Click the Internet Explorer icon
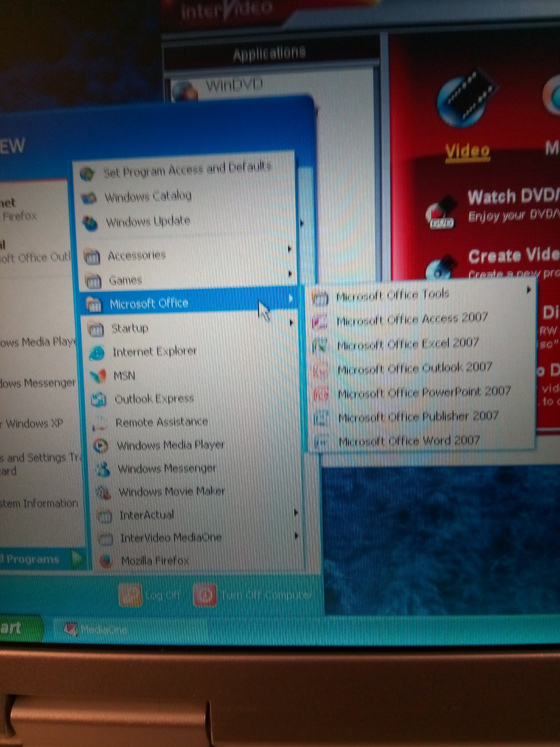The height and width of the screenshot is (747, 560). point(97,352)
